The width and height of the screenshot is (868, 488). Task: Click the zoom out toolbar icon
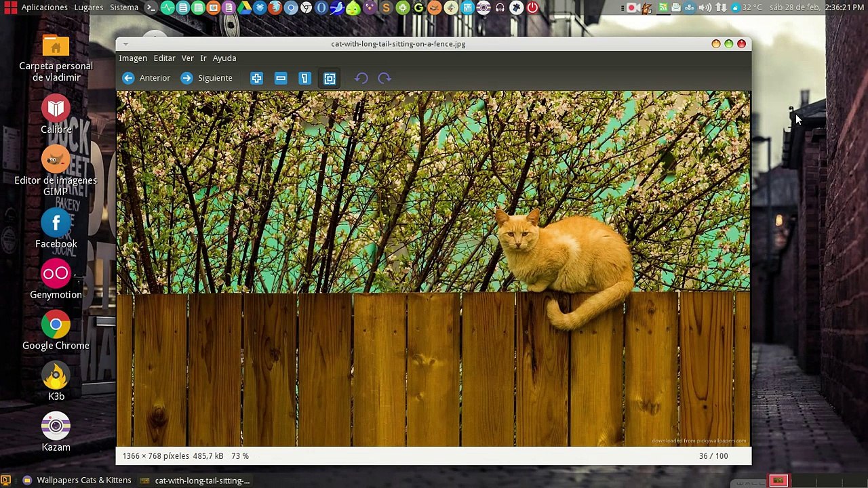point(281,79)
